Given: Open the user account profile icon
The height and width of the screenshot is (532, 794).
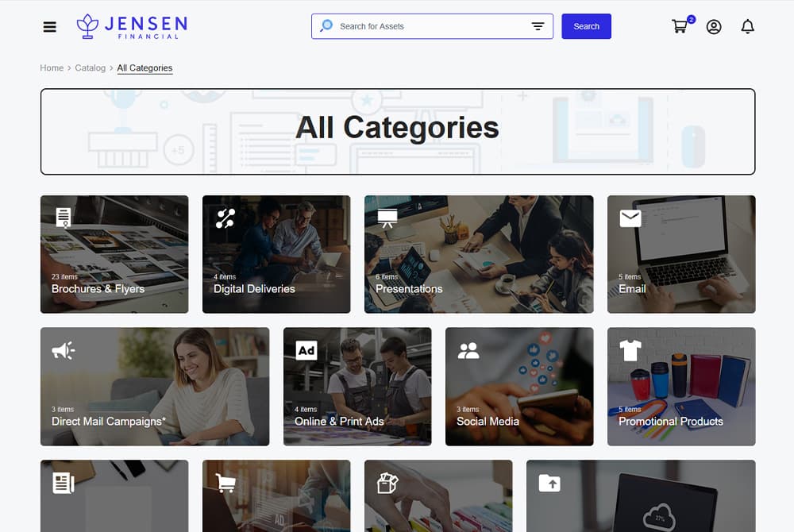Looking at the screenshot, I should (x=714, y=27).
